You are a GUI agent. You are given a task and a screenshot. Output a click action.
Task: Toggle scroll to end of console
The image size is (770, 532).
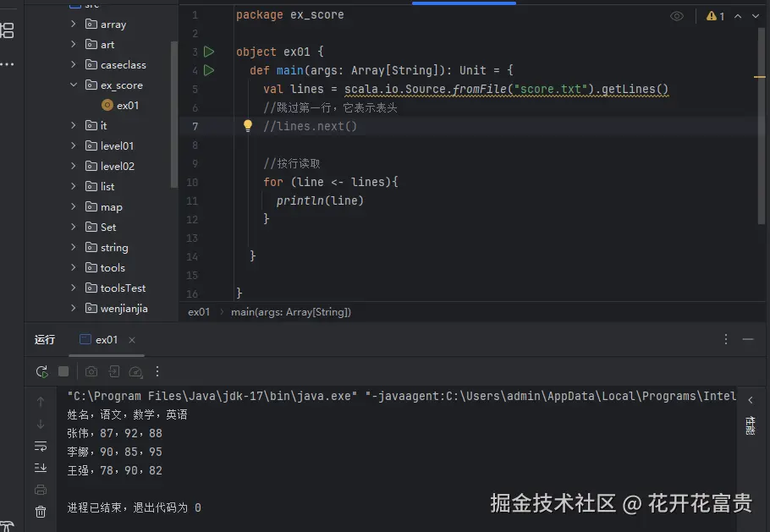[41, 468]
